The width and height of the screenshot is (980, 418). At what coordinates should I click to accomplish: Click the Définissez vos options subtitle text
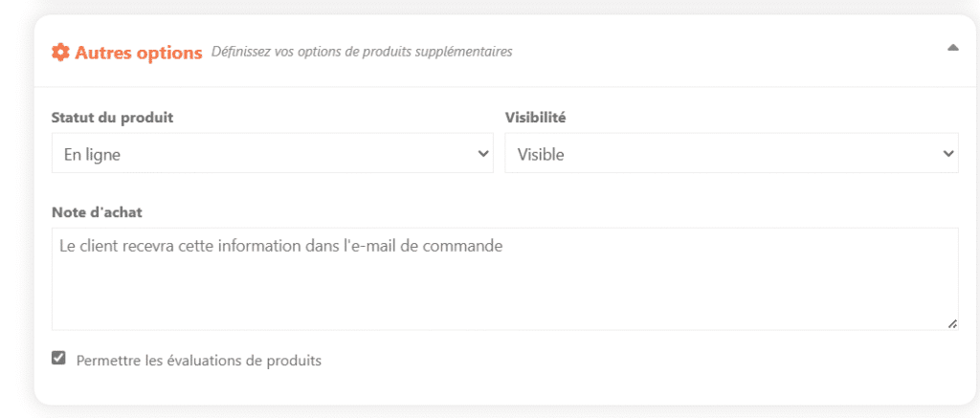362,52
